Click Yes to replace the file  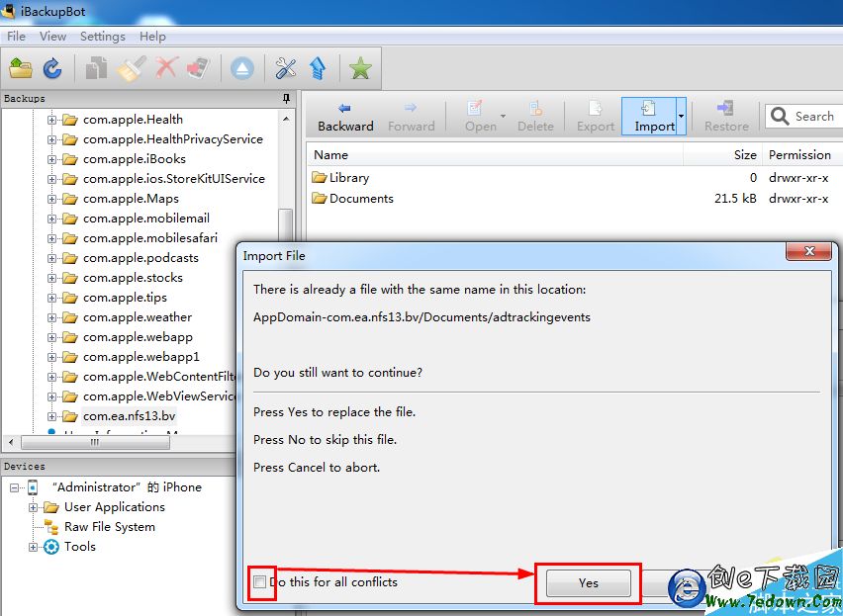click(588, 582)
